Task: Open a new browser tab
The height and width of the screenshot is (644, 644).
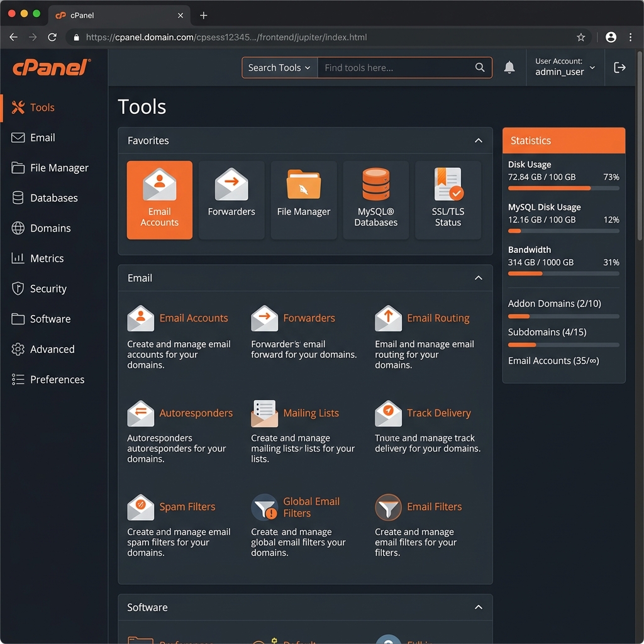Action: click(203, 16)
